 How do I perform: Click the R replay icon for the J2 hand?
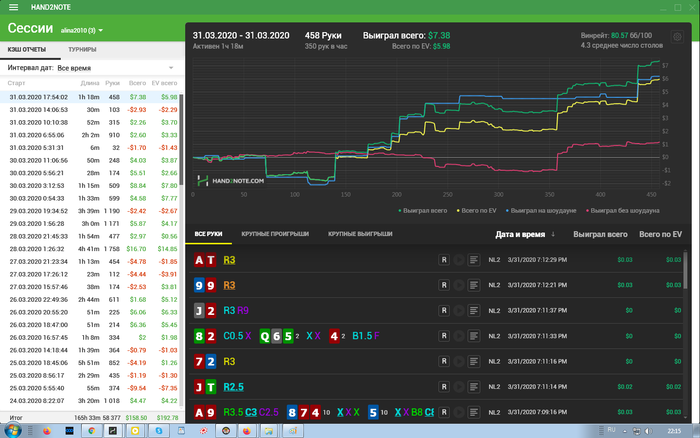coord(444,310)
